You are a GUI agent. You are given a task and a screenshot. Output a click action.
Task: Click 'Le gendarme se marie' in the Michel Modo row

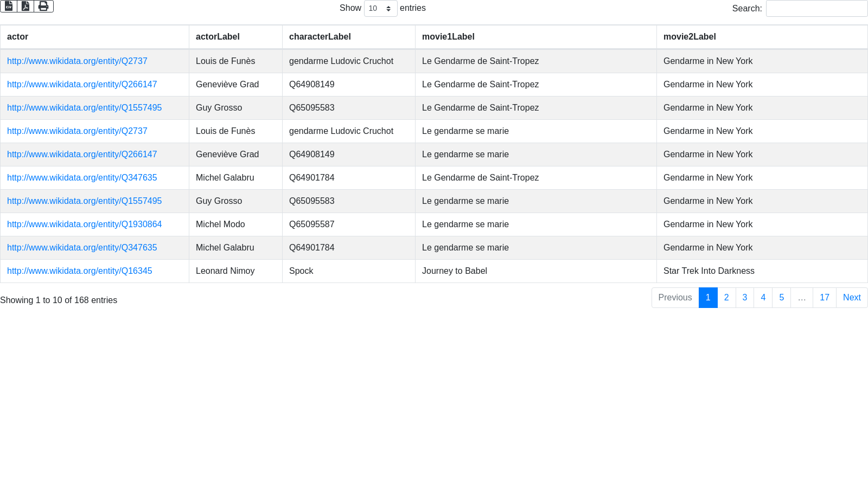(465, 224)
